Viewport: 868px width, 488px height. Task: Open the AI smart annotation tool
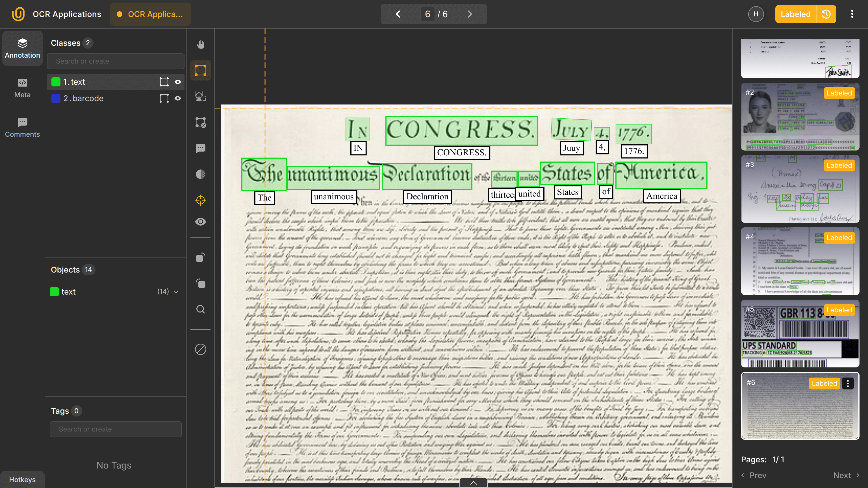[201, 97]
